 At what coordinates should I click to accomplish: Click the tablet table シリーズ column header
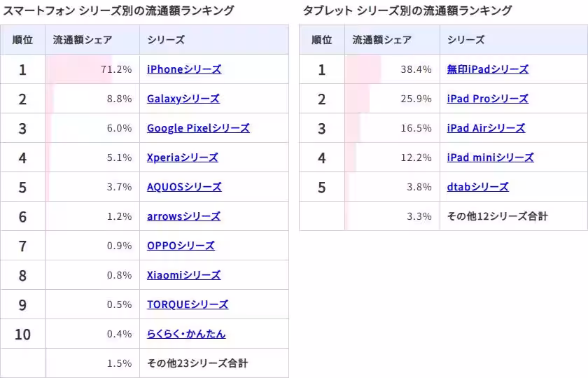[x=465, y=40]
